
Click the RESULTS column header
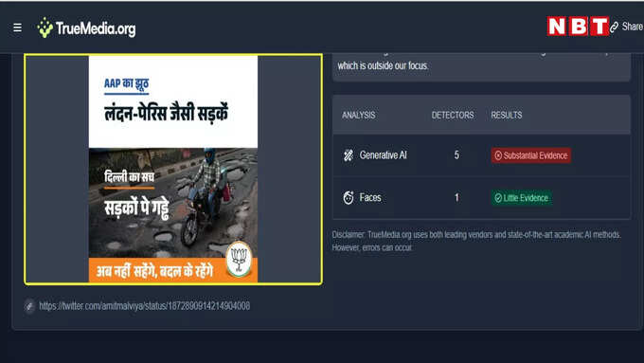[507, 115]
